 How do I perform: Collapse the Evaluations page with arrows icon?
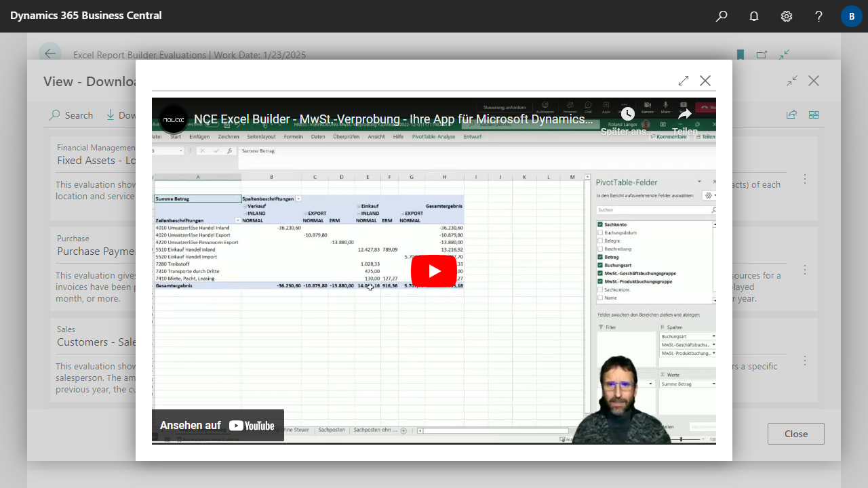tap(785, 55)
